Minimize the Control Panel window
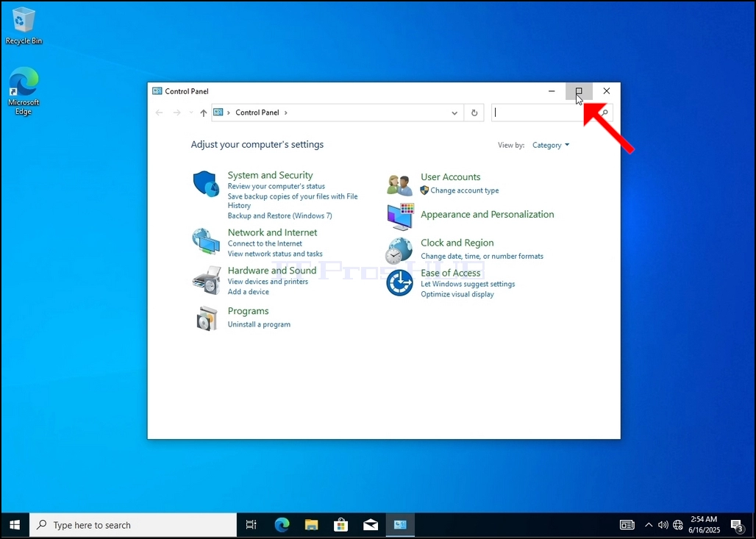Image resolution: width=756 pixels, height=539 pixels. [x=552, y=91]
